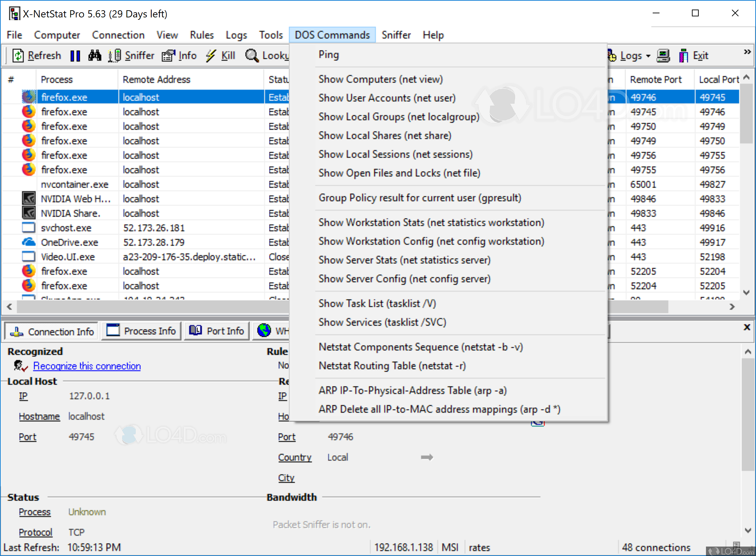756x556 pixels.
Task: Click the binoculars find icon
Action: pos(94,56)
